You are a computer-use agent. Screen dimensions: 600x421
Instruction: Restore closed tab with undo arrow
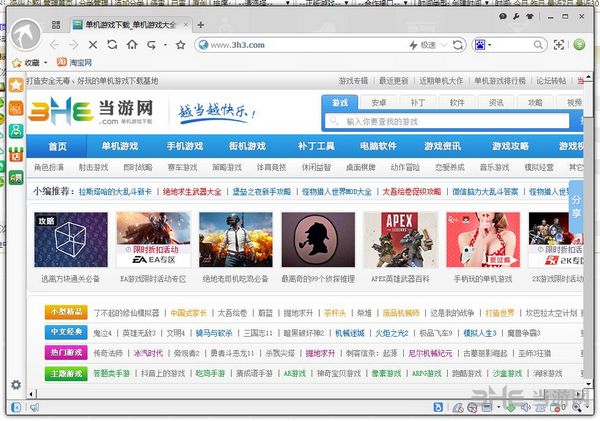(152, 45)
